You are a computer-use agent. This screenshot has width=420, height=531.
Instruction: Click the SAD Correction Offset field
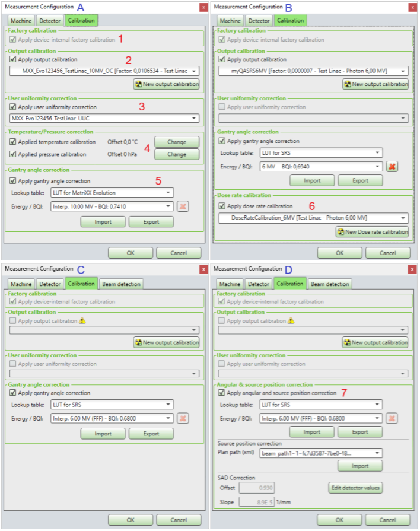coord(257,488)
